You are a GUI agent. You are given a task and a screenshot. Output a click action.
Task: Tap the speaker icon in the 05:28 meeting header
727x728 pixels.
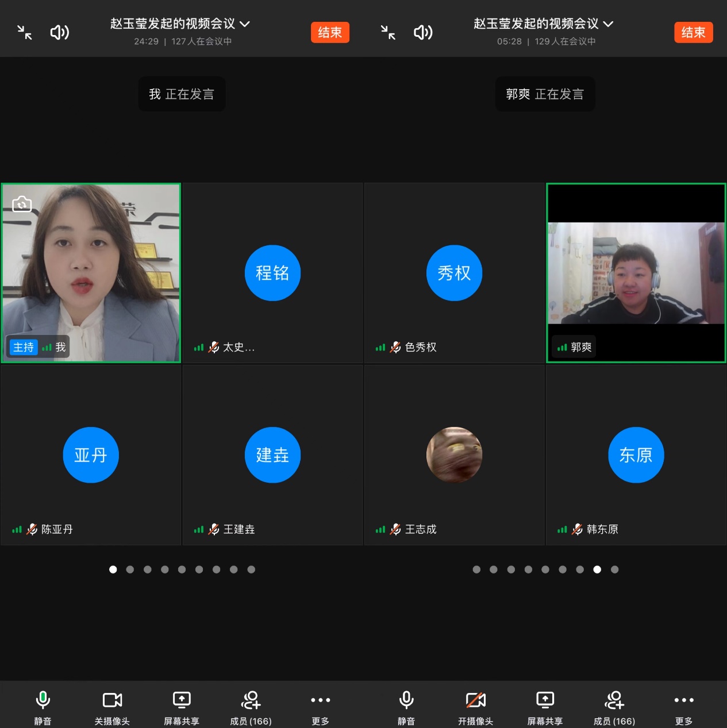423,32
